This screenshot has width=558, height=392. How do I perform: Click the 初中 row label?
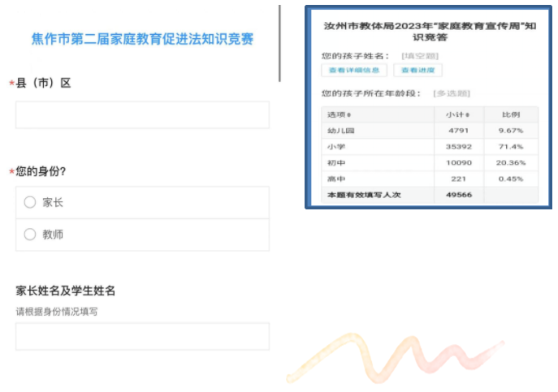point(336,162)
